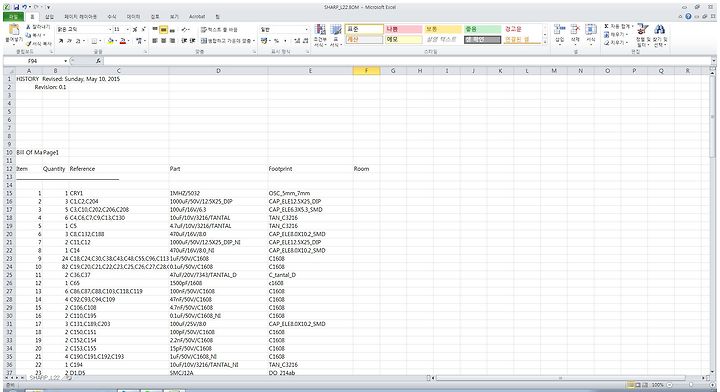Increase font size with grow font icon
The width and height of the screenshot is (720, 392).
point(135,29)
